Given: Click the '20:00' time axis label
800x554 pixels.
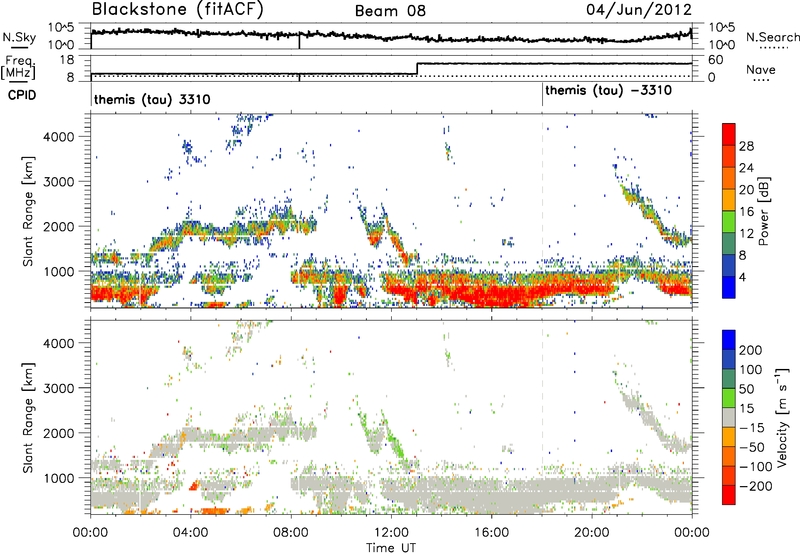Looking at the screenshot, I should click(x=592, y=533).
